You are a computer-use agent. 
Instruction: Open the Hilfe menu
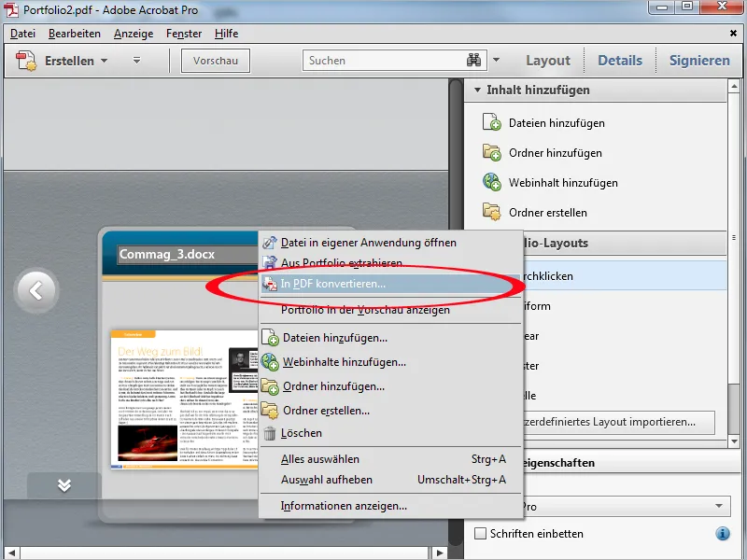226,34
